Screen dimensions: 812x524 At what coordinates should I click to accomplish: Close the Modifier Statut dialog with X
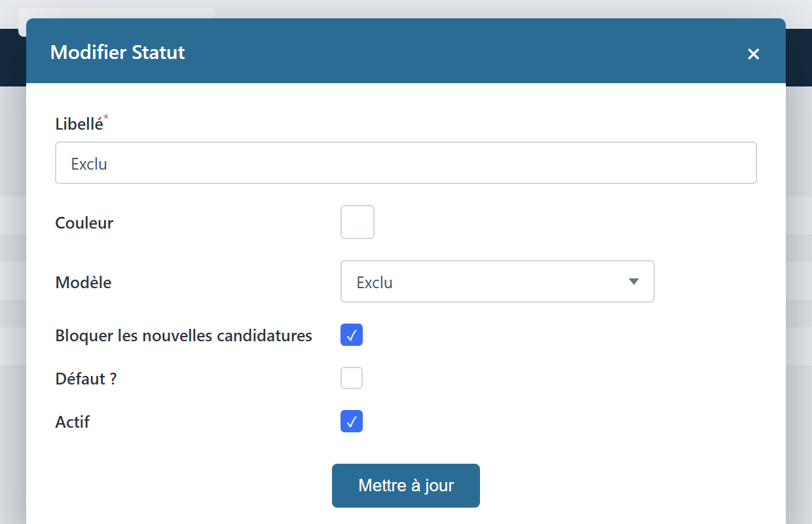click(753, 54)
